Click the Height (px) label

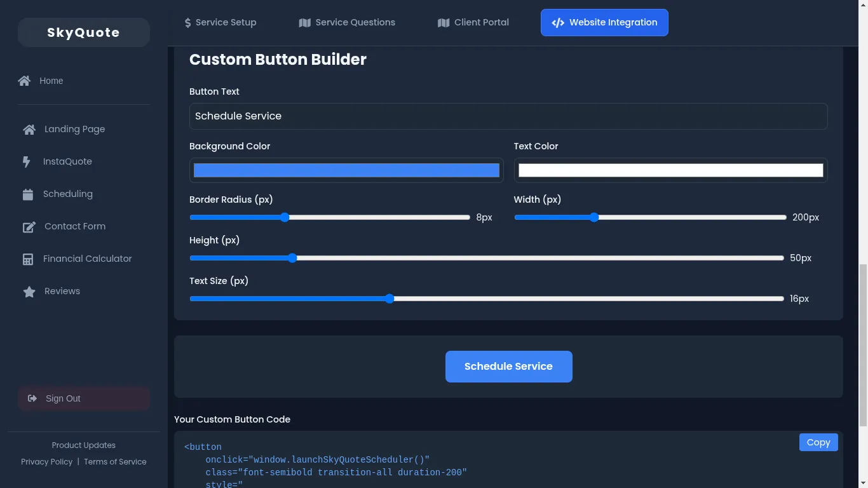[214, 240]
